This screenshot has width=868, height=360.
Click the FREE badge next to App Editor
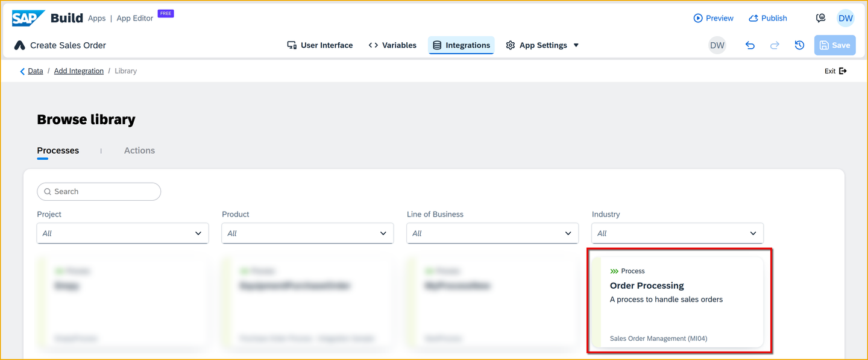[x=166, y=13]
